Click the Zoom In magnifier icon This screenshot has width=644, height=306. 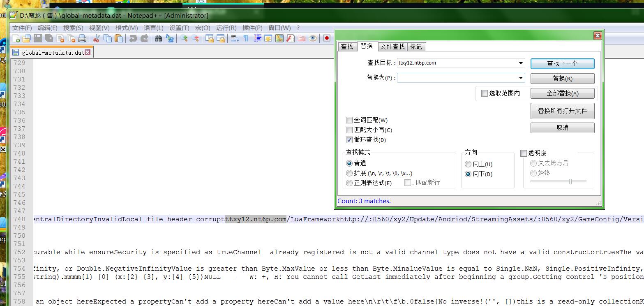pos(184,38)
